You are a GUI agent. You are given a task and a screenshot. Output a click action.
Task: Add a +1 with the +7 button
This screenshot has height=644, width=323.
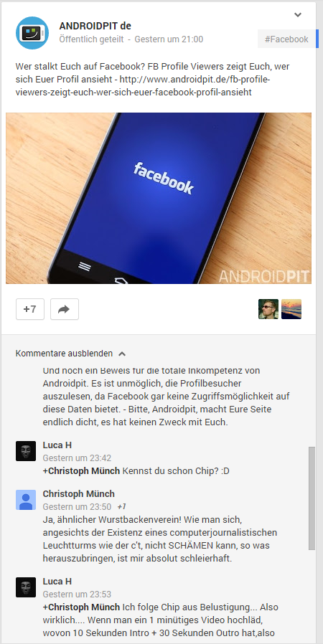(30, 309)
